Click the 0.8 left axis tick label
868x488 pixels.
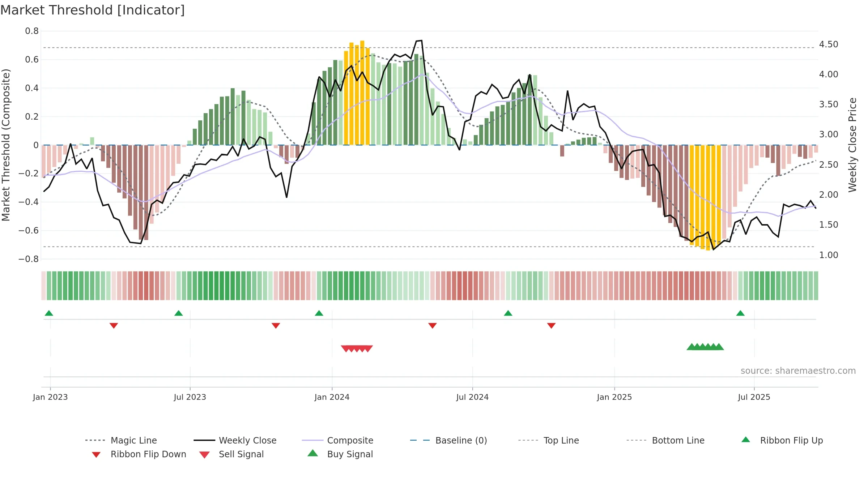coord(32,31)
